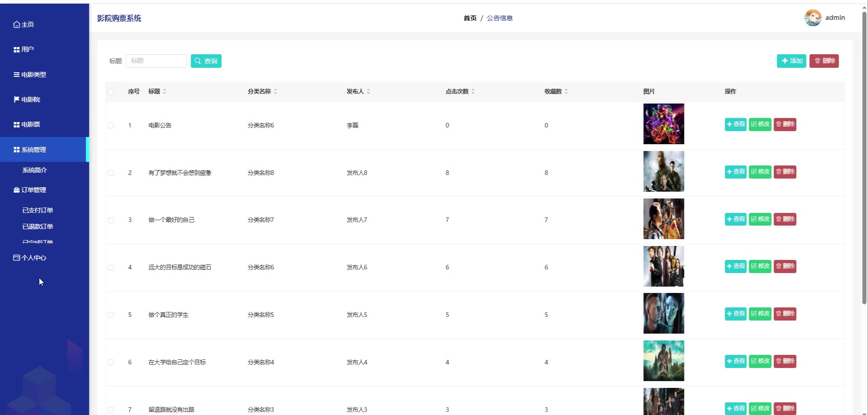Select 系统简介 submenu item

pos(35,170)
